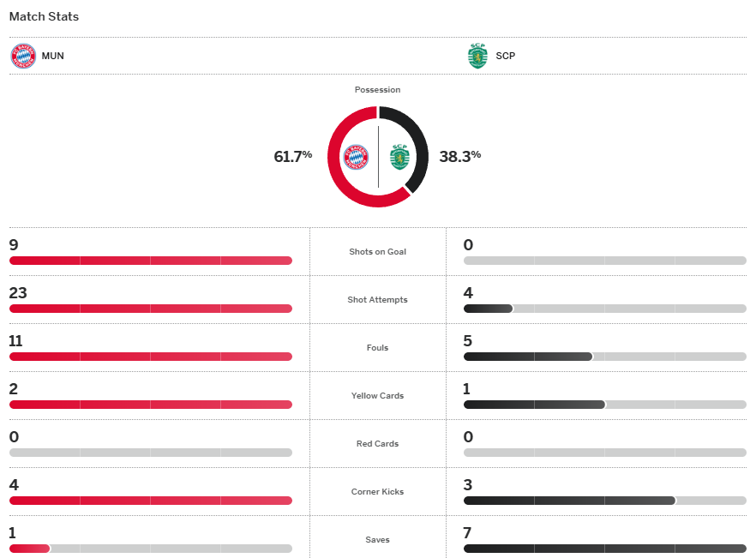
Task: Select the Corner Kicks stat label
Action: [377, 492]
